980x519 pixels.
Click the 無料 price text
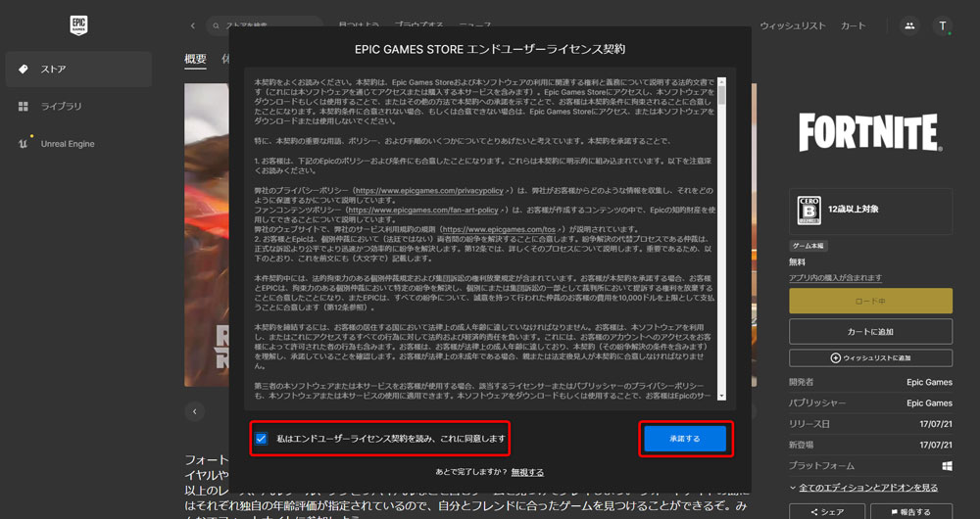coord(798,262)
